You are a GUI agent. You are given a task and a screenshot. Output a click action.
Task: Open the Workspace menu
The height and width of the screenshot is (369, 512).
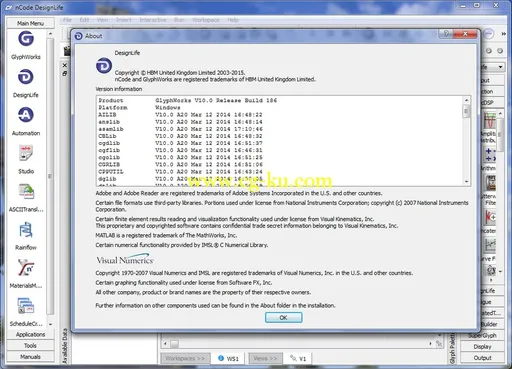pyautogui.click(x=206, y=20)
